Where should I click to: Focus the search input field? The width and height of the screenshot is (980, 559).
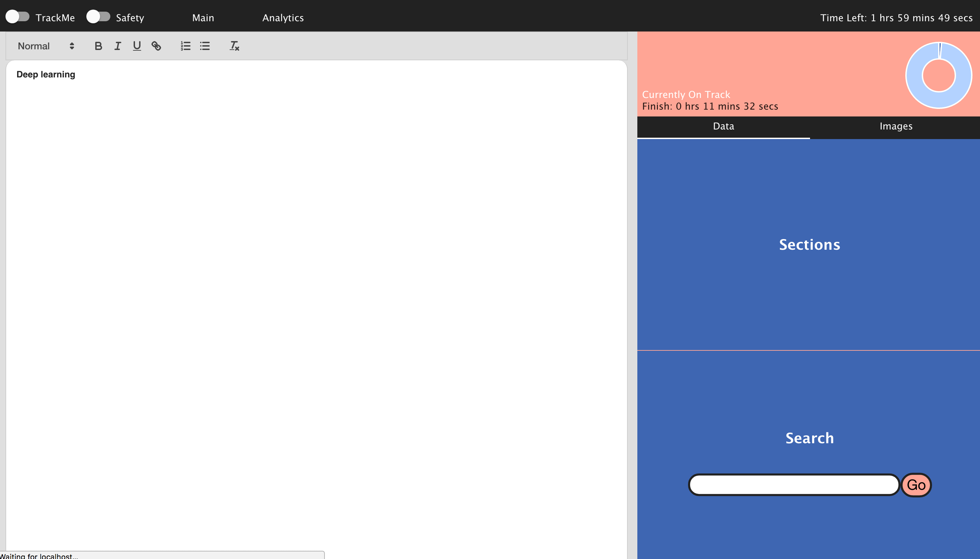click(794, 485)
